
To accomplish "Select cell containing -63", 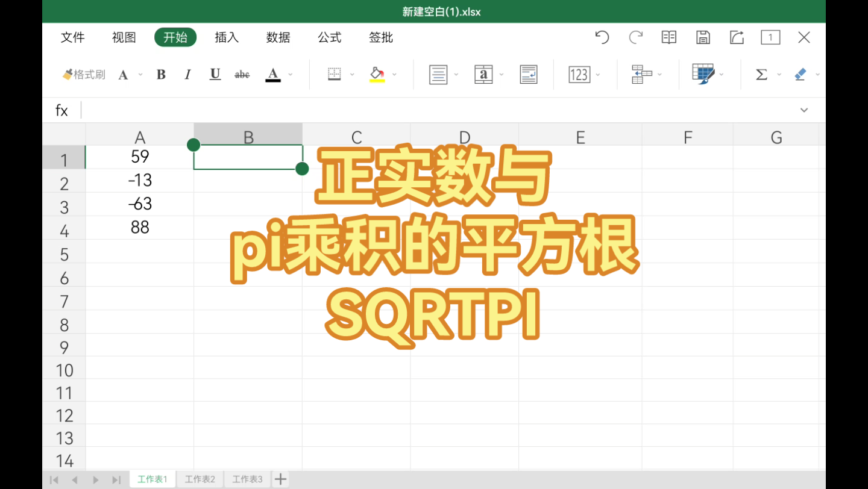I will click(140, 204).
